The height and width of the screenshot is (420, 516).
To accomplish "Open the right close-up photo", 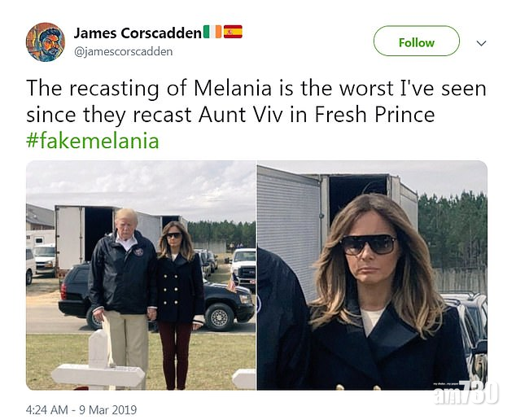I will coord(371,275).
